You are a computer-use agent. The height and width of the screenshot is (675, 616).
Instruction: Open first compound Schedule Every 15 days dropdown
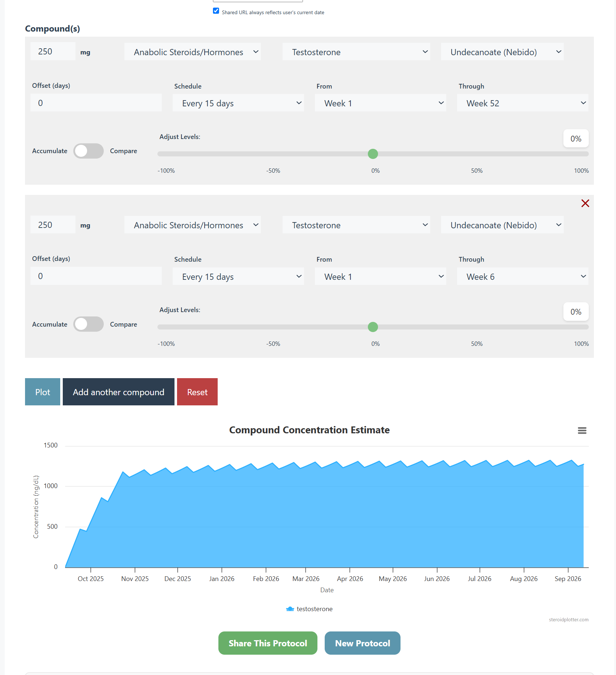(x=238, y=103)
